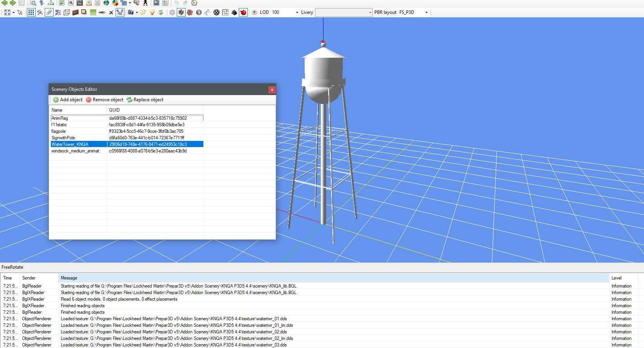
Task: Select the flagpole object row
Action: click(127, 131)
